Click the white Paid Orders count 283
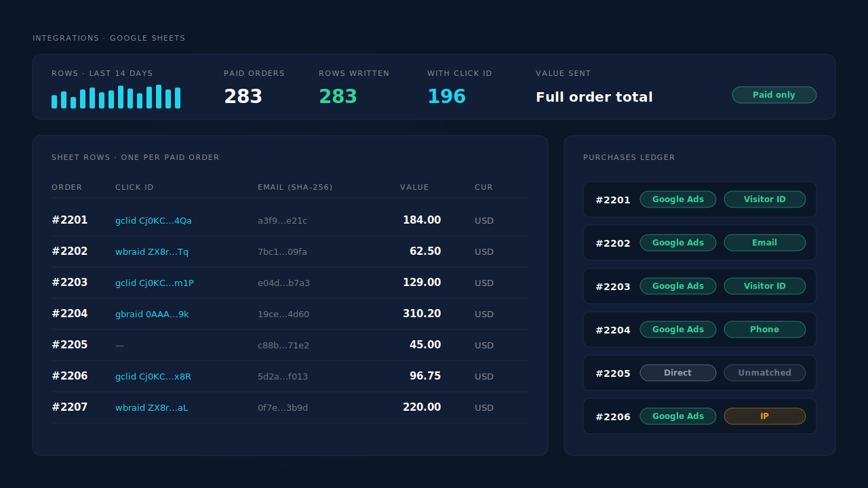Screen dimensions: 868x488 243,97
